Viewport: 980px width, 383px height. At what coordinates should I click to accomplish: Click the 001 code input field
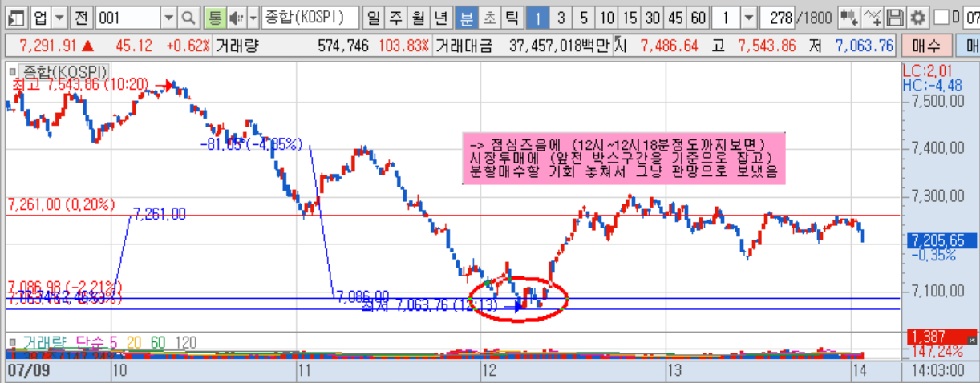[128, 18]
